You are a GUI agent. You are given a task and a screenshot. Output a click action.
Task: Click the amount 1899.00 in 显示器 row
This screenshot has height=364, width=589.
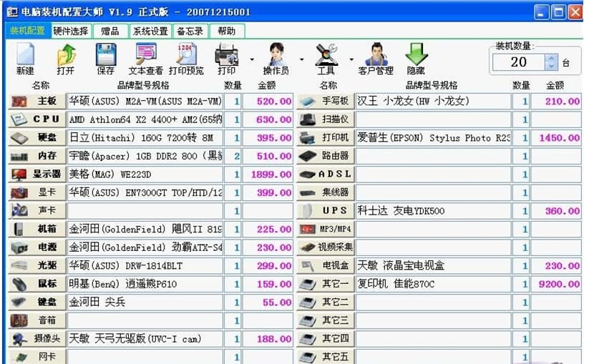pos(268,174)
